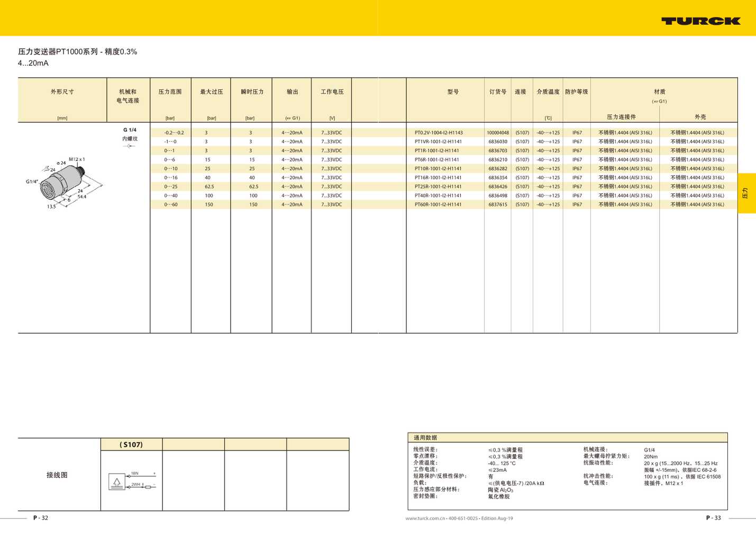The width and height of the screenshot is (756, 534).
Task: Click the internal thread symbol under G 1/4
Action: coord(130,146)
